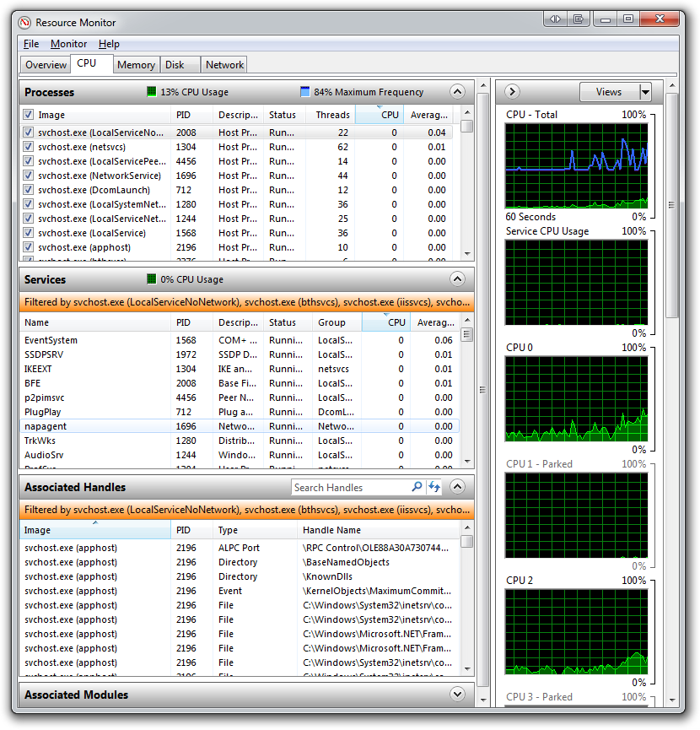Collapse the Processes section
The height and width of the screenshot is (730, 700).
coord(457,92)
